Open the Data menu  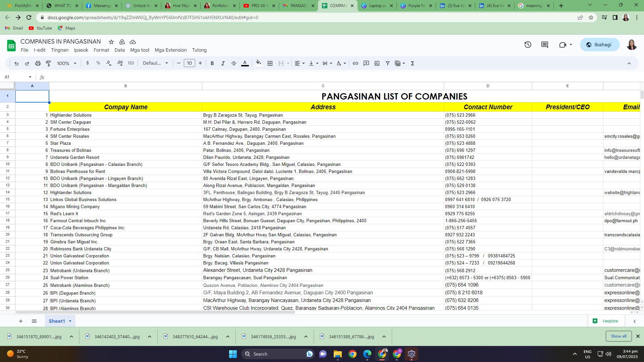click(119, 50)
